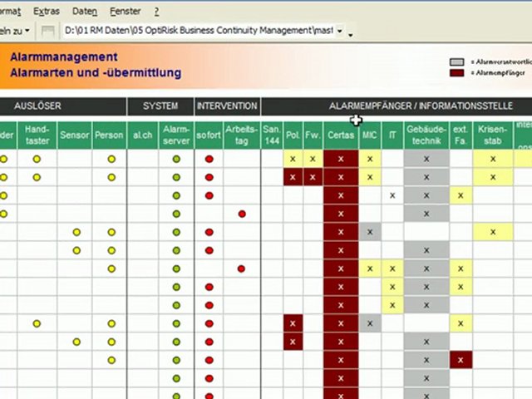Screen dimensions: 532x399
Task: Select the Certas column header
Action: point(340,131)
